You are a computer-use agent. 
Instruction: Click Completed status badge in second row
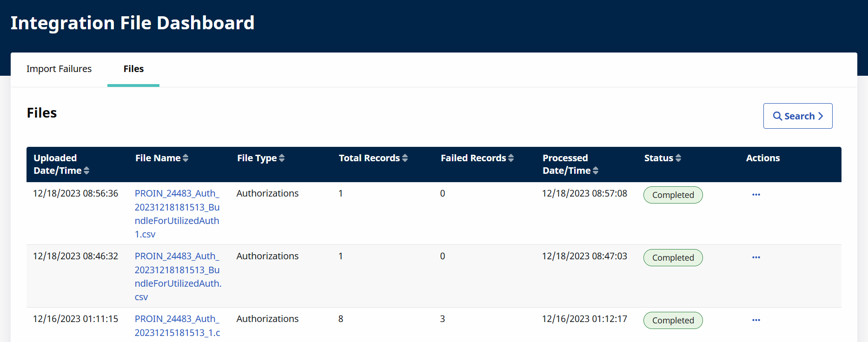pyautogui.click(x=673, y=258)
